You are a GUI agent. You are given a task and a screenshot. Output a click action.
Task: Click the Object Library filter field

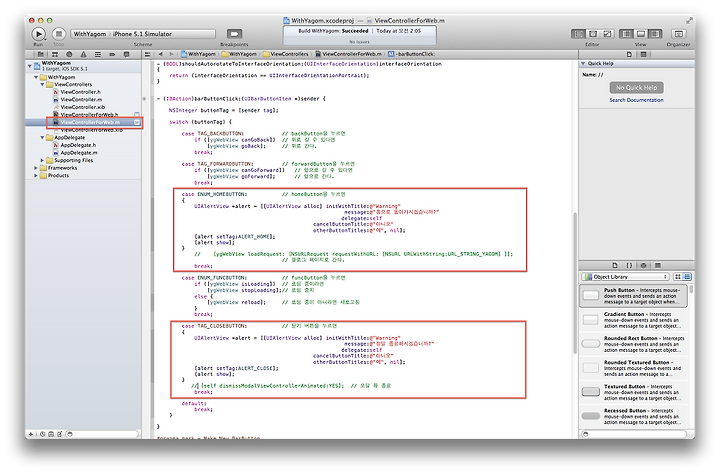tap(634, 434)
